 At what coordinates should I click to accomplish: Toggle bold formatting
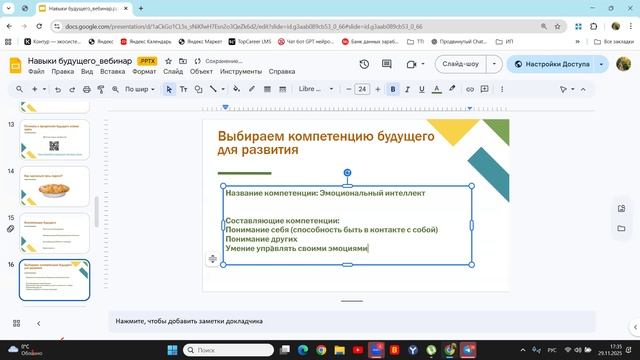(393, 89)
